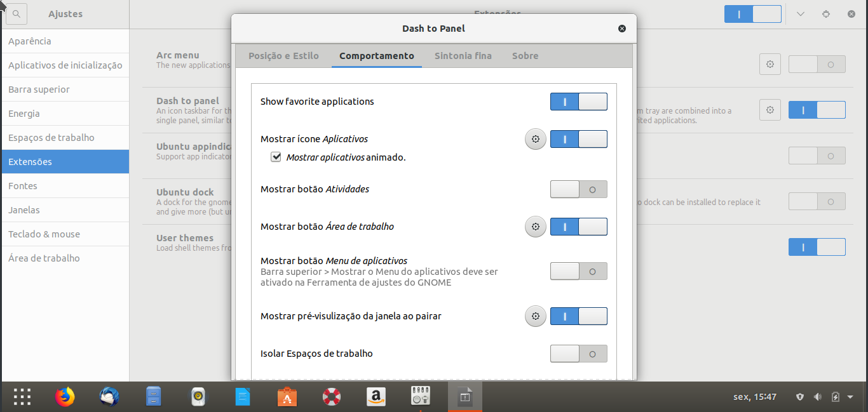
Task: Open Thunderbird mail client
Action: tap(109, 396)
